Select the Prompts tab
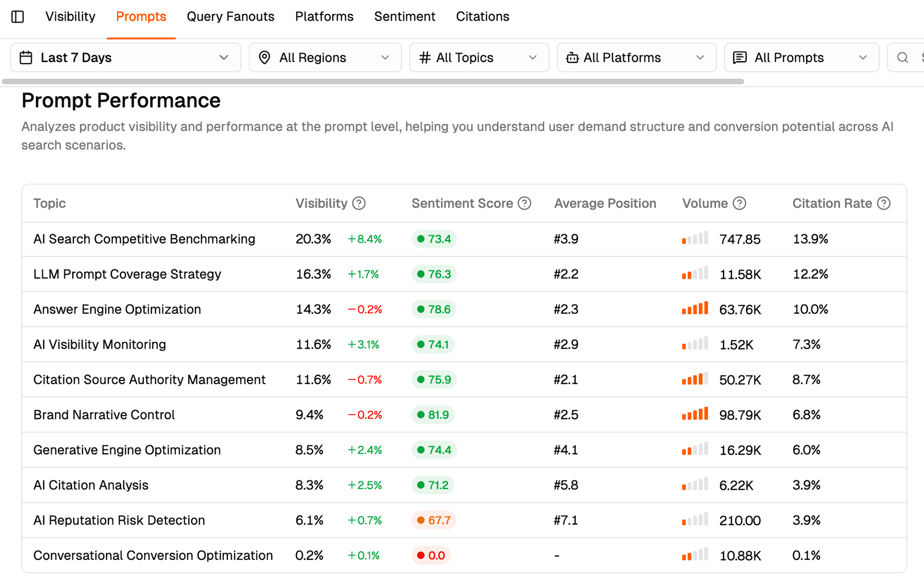Screen dimensions: 924x584 click(141, 17)
